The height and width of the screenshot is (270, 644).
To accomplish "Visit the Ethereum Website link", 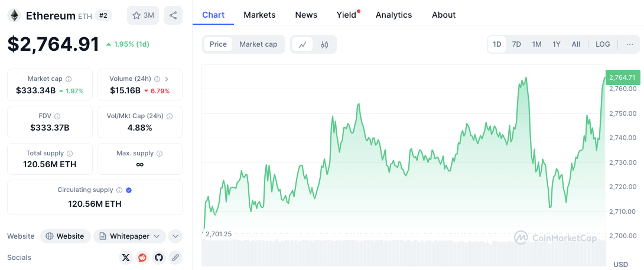I will click(66, 236).
